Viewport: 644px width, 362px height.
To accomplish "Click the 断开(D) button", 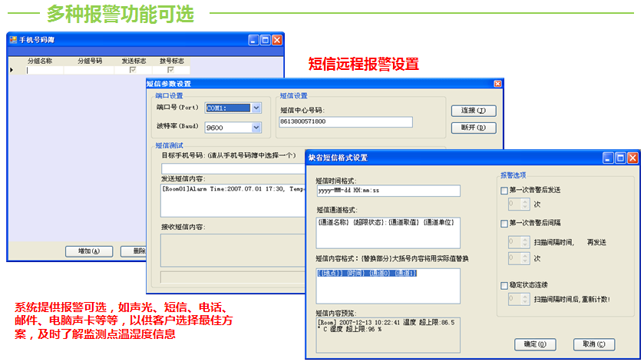I will [x=474, y=128].
